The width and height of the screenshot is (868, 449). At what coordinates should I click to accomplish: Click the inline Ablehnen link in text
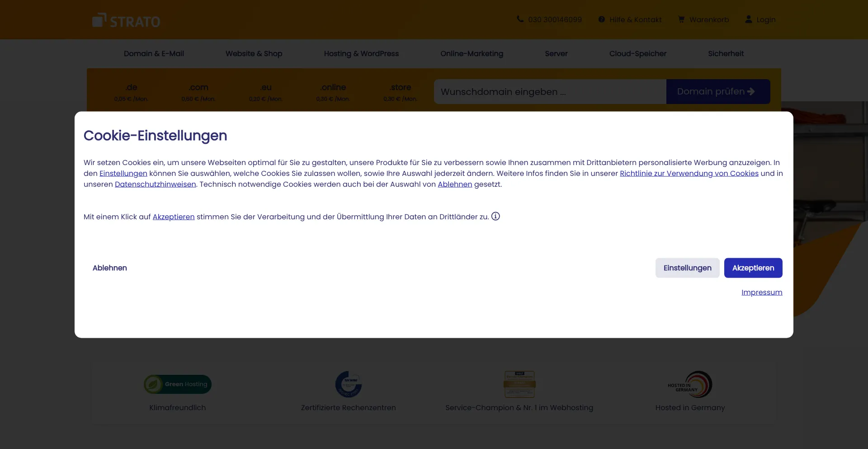pyautogui.click(x=455, y=184)
